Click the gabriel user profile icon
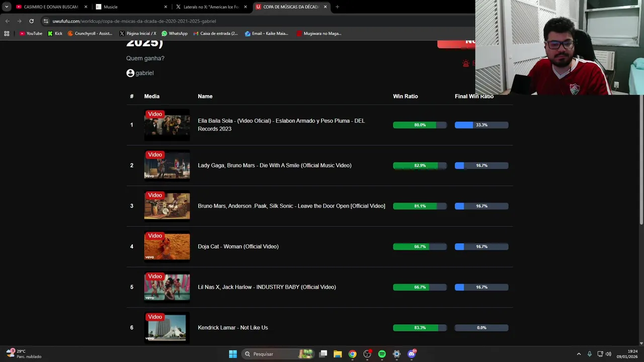 click(130, 73)
